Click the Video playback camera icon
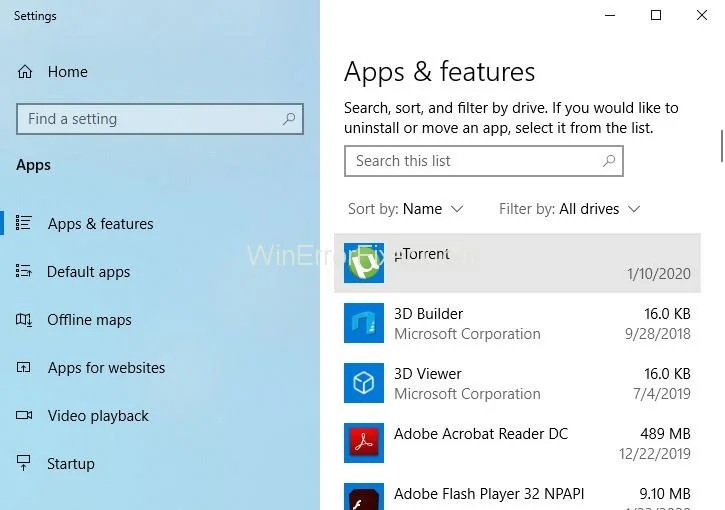The width and height of the screenshot is (725, 510). (24, 415)
